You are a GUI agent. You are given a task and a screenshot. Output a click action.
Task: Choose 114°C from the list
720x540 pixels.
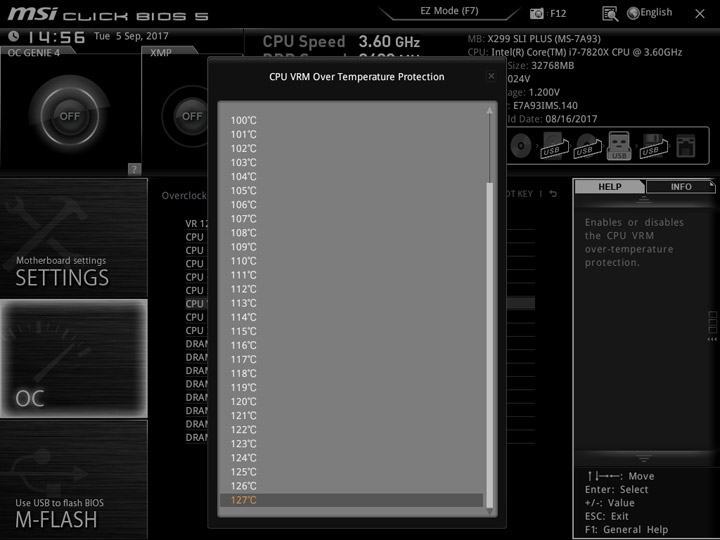click(x=351, y=317)
